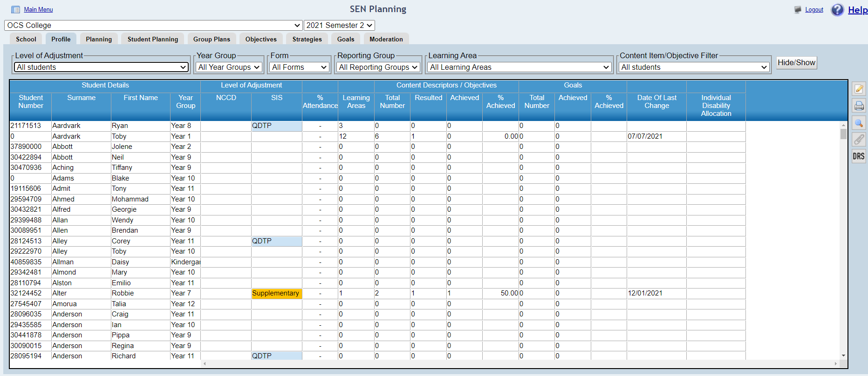This screenshot has height=376, width=868.
Task: Click the table's vertical scrollbar down arrow
Action: coord(843,356)
